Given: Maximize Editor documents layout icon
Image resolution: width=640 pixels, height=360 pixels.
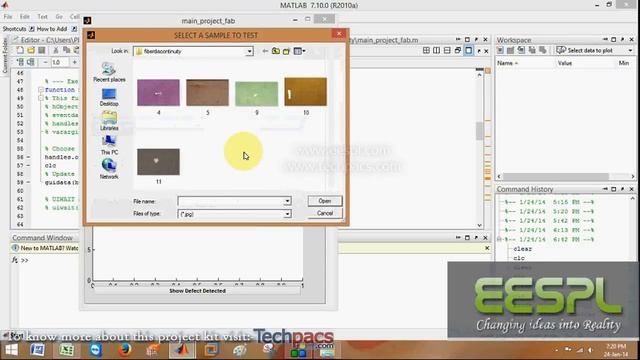Looking at the screenshot, I should tap(469, 50).
